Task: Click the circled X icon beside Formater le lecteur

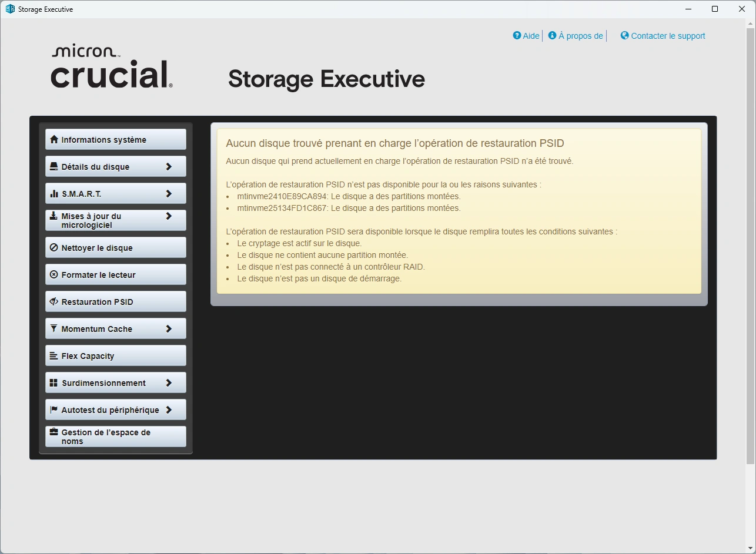Action: pyautogui.click(x=54, y=274)
